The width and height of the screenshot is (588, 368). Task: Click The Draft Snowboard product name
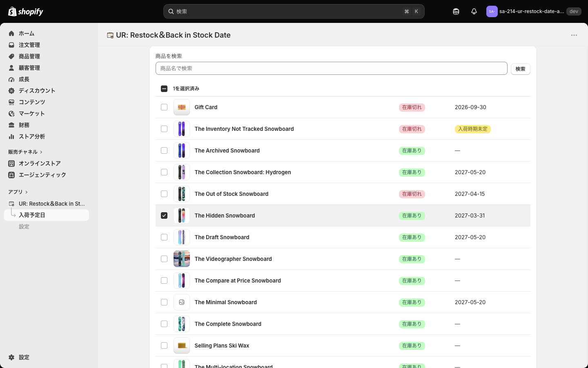222,237
